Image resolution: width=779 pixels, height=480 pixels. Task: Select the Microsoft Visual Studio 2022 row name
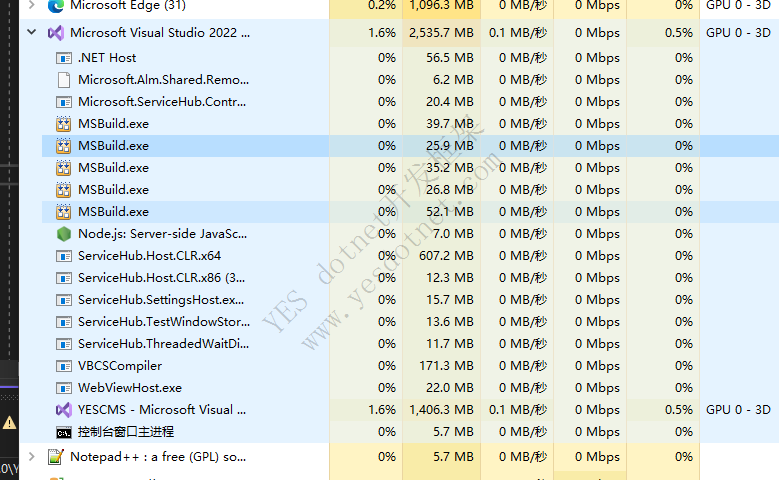160,33
